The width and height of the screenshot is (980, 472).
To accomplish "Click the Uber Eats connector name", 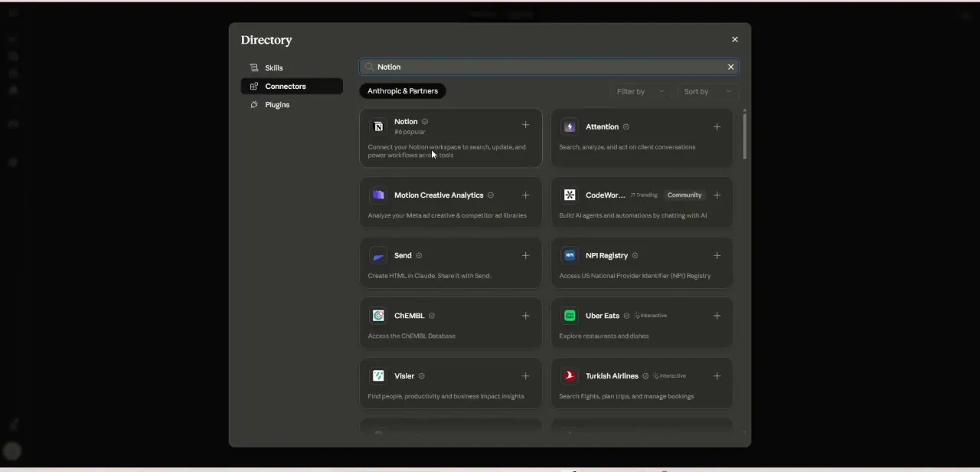I will (603, 316).
